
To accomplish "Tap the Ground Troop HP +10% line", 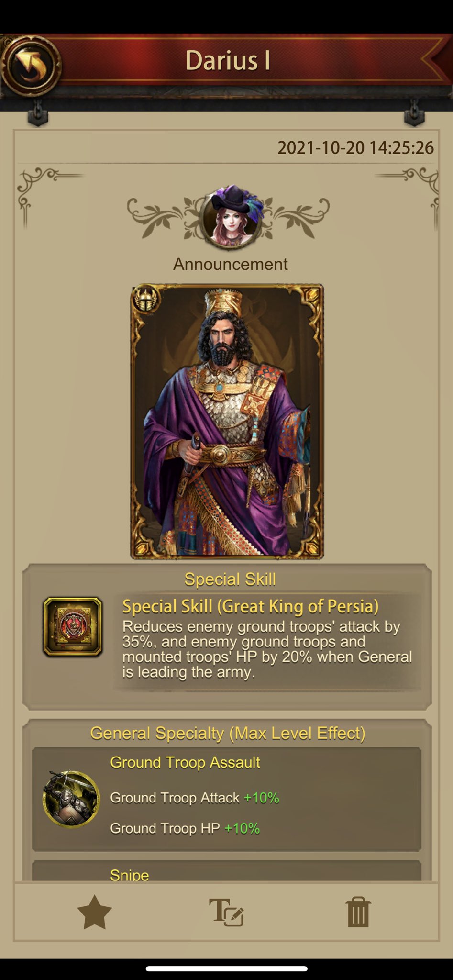I will (x=185, y=828).
